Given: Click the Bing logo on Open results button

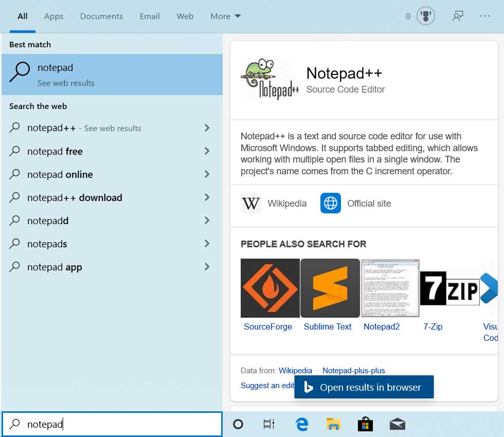Looking at the screenshot, I should (x=308, y=387).
